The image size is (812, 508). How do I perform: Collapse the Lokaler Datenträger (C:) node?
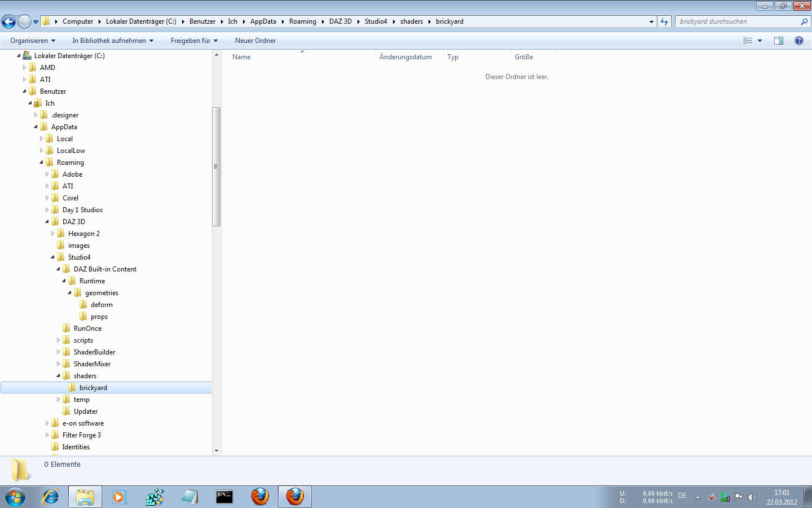coord(19,55)
